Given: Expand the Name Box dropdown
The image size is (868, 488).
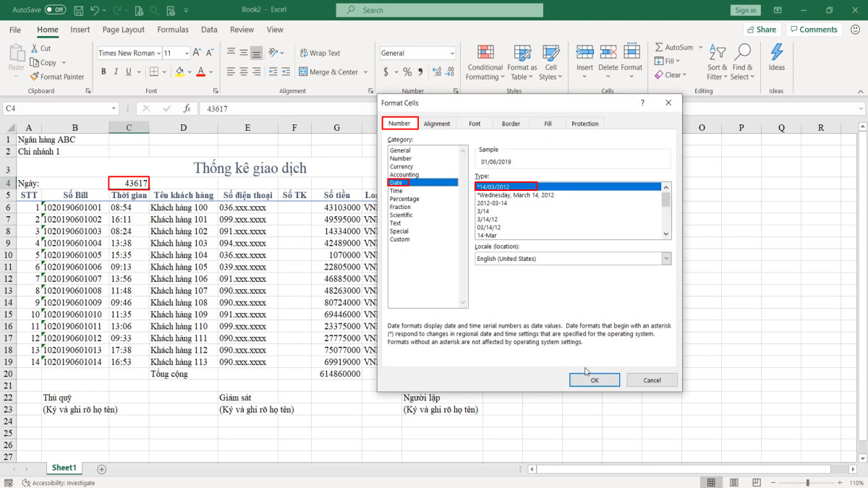Looking at the screenshot, I should click(x=114, y=108).
